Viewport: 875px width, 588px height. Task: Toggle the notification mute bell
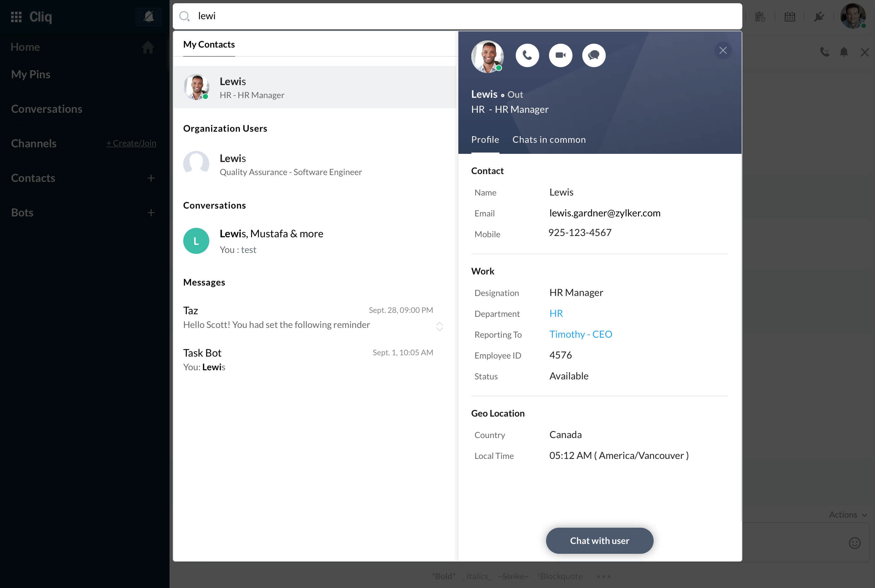click(x=149, y=17)
